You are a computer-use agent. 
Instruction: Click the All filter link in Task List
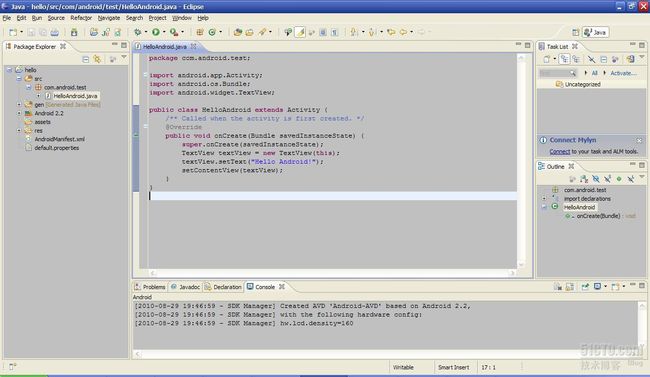pos(594,73)
